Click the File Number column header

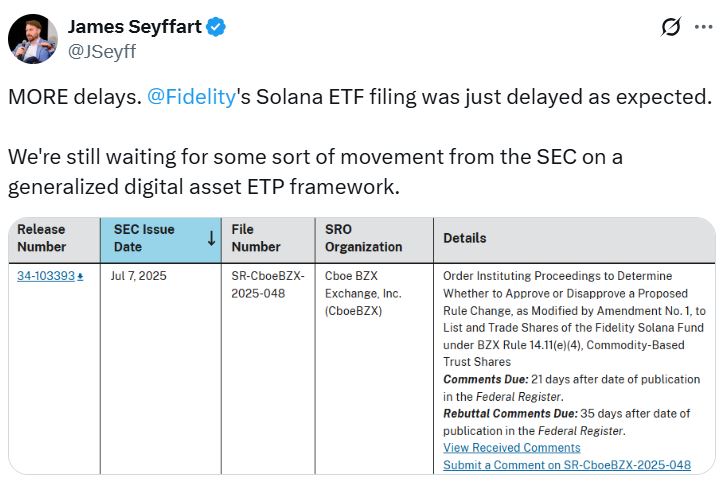point(256,238)
